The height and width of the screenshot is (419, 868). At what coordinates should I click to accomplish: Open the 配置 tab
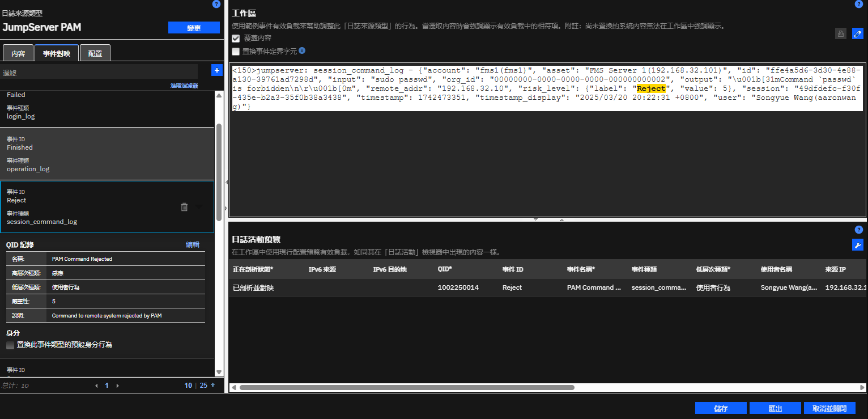coord(95,53)
